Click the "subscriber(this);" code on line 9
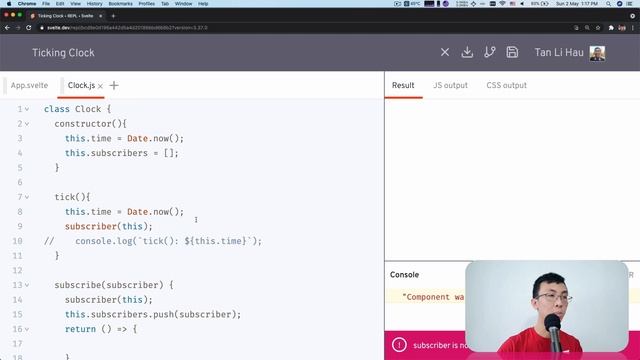 [109, 227]
